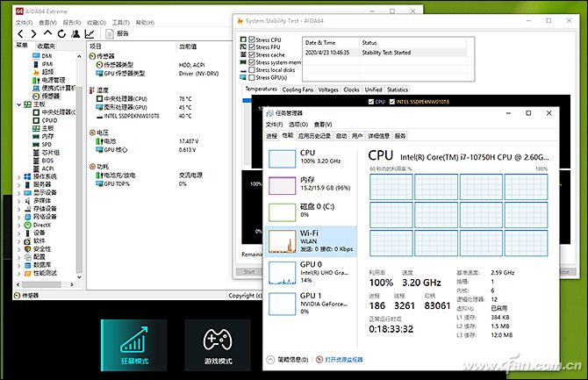
Task: Expand the 操作系统 tree node
Action: [18, 176]
